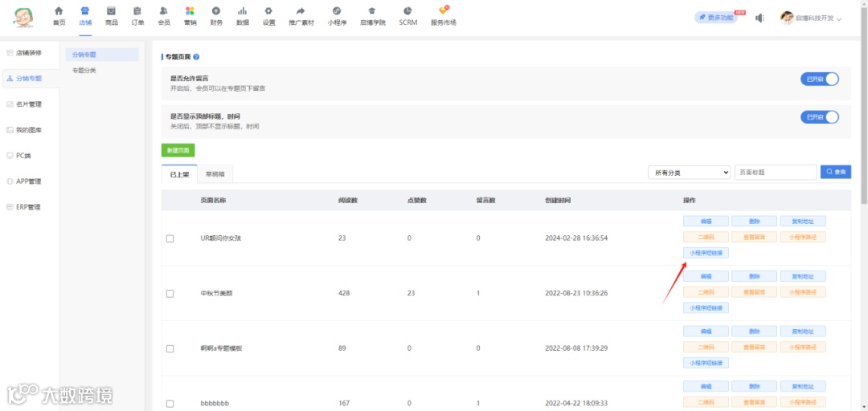Image resolution: width=868 pixels, height=411 pixels.
Task: Open the colorful 营销 marketing icon
Action: point(190,11)
